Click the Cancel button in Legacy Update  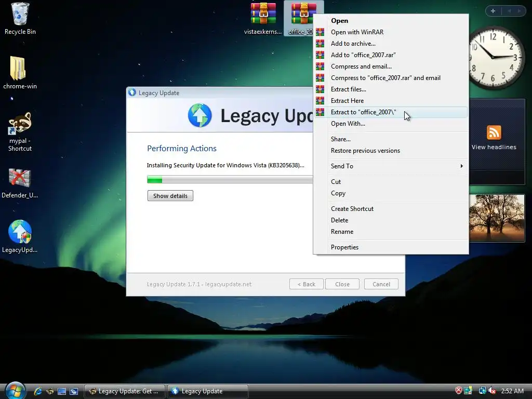381,284
